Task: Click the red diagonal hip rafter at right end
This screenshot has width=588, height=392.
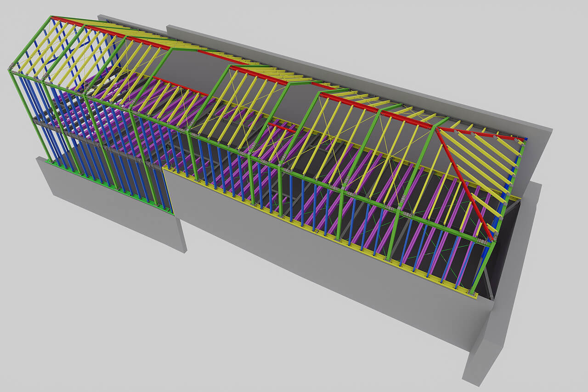Action: pos(464,184)
